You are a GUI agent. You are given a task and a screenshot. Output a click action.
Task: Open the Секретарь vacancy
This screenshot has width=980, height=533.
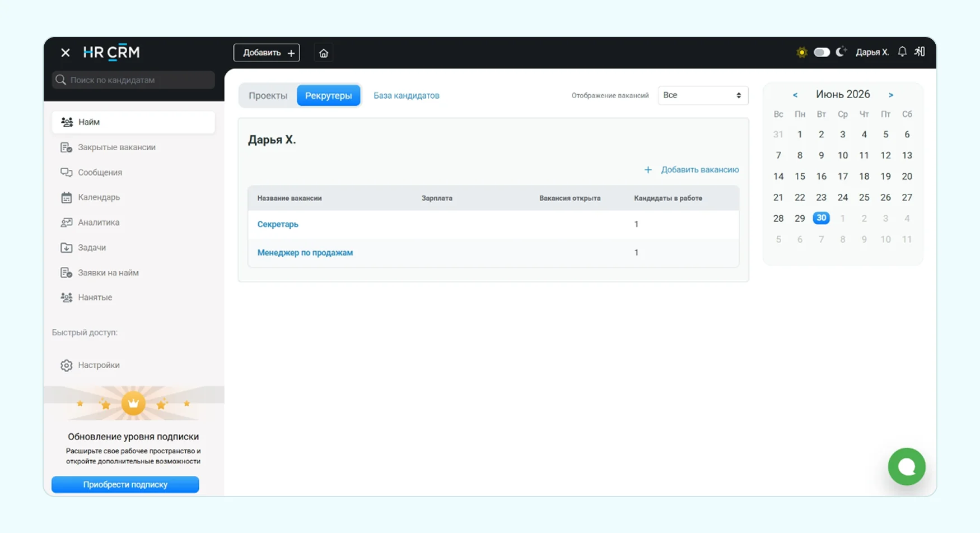coord(278,224)
